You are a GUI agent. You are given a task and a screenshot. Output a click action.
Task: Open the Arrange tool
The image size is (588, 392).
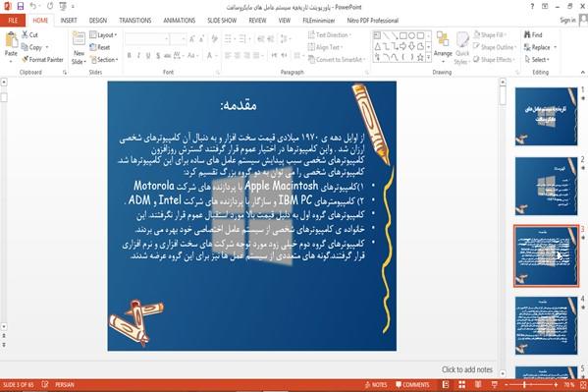pyautogui.click(x=443, y=45)
